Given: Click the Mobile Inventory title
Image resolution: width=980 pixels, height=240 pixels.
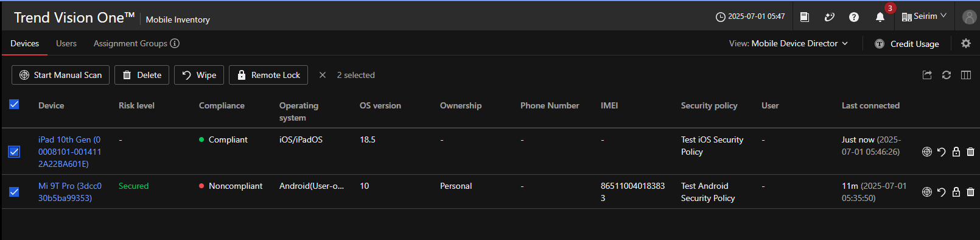Looking at the screenshot, I should click(x=178, y=19).
